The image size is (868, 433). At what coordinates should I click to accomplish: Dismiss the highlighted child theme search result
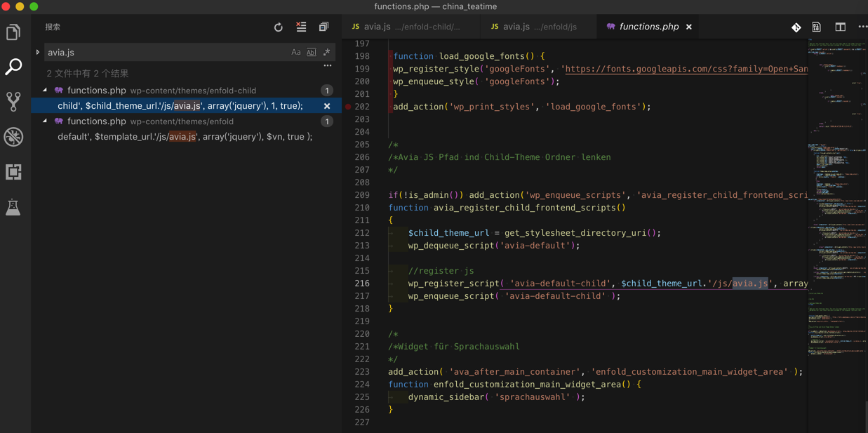[327, 106]
